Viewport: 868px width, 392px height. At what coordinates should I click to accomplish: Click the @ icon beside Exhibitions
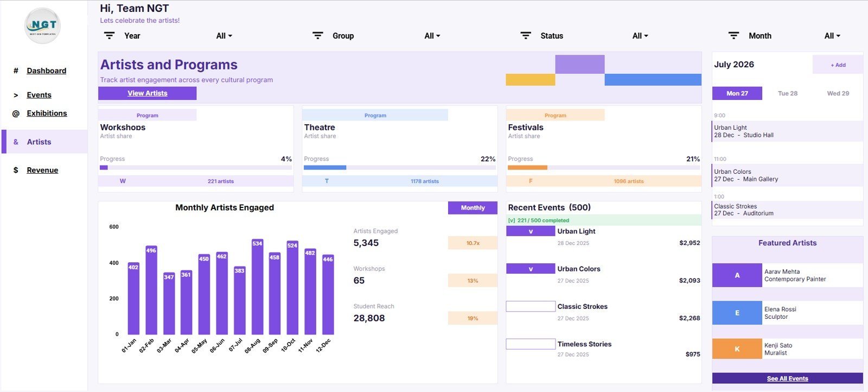tap(16, 113)
